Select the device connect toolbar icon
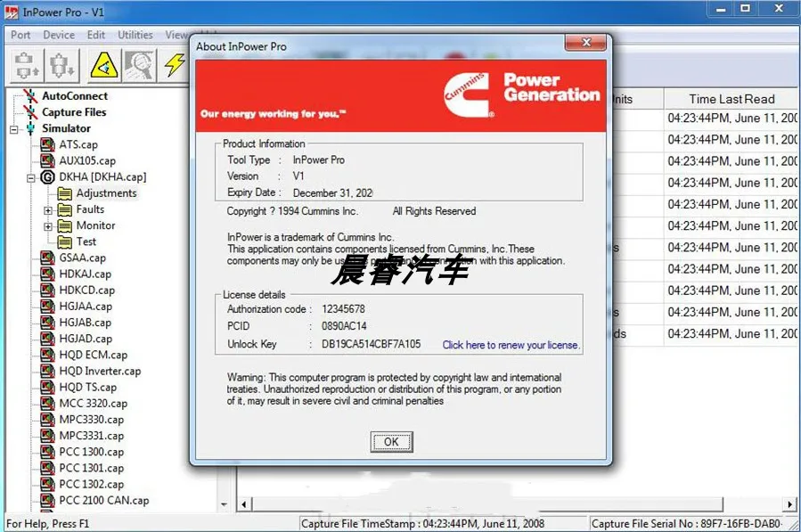Screen dimensions: 801x532 (x=25, y=64)
